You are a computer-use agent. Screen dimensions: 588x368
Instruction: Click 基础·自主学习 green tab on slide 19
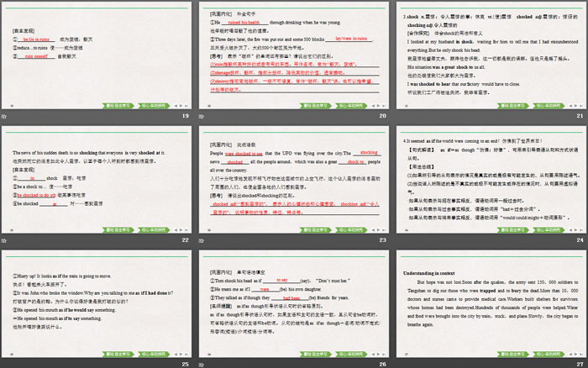[x=118, y=107]
